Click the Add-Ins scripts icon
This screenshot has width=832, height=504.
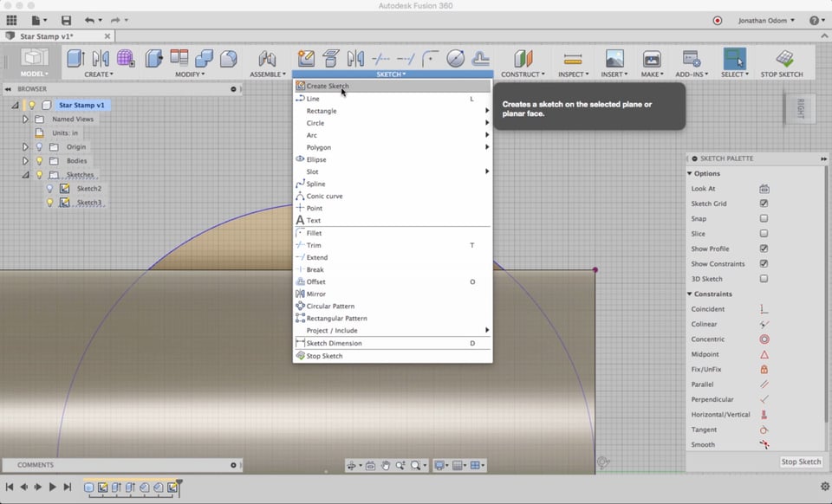tap(692, 58)
